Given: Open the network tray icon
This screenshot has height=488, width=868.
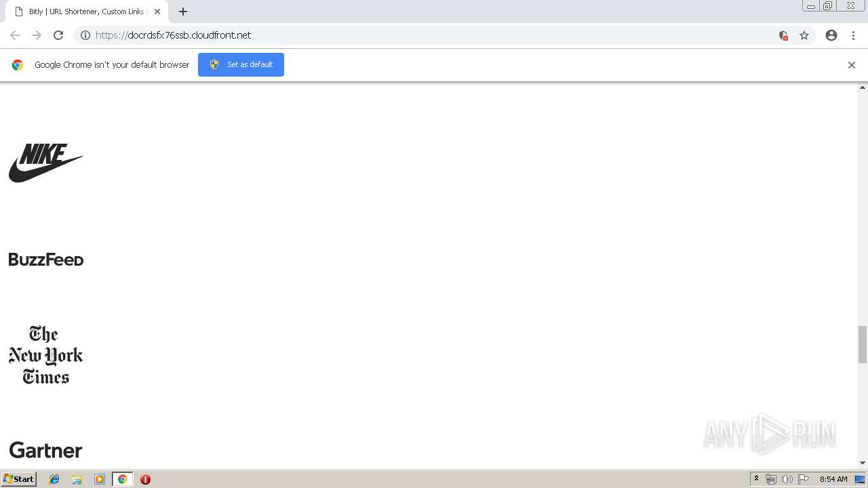Looking at the screenshot, I should (771, 479).
